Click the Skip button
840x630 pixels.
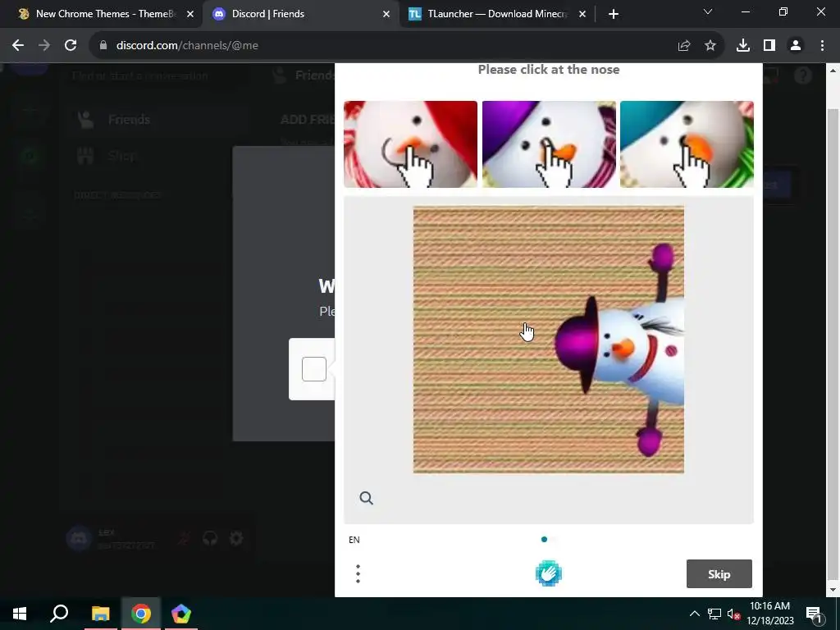tap(719, 573)
